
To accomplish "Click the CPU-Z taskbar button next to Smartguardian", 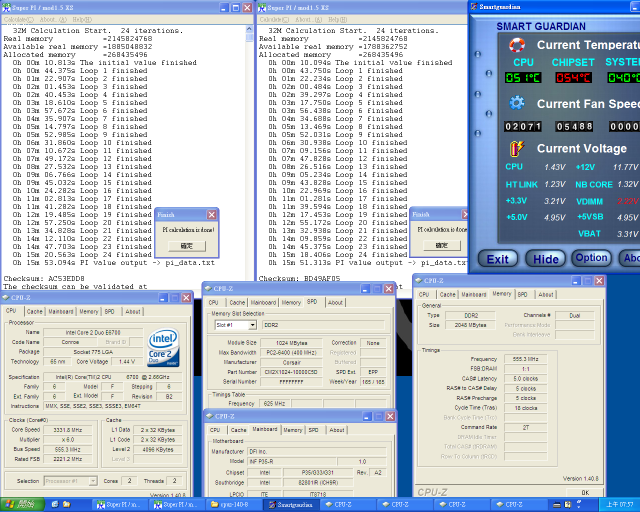I will 348,505.
